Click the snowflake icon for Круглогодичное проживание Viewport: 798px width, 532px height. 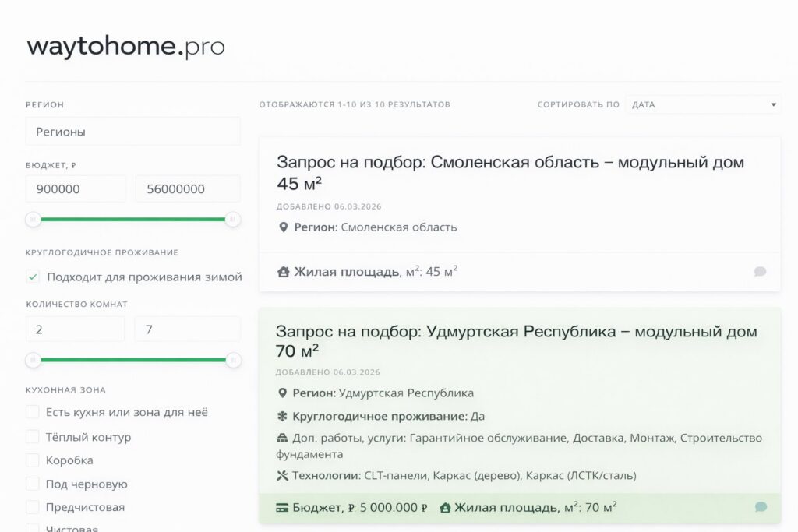pyautogui.click(x=283, y=416)
